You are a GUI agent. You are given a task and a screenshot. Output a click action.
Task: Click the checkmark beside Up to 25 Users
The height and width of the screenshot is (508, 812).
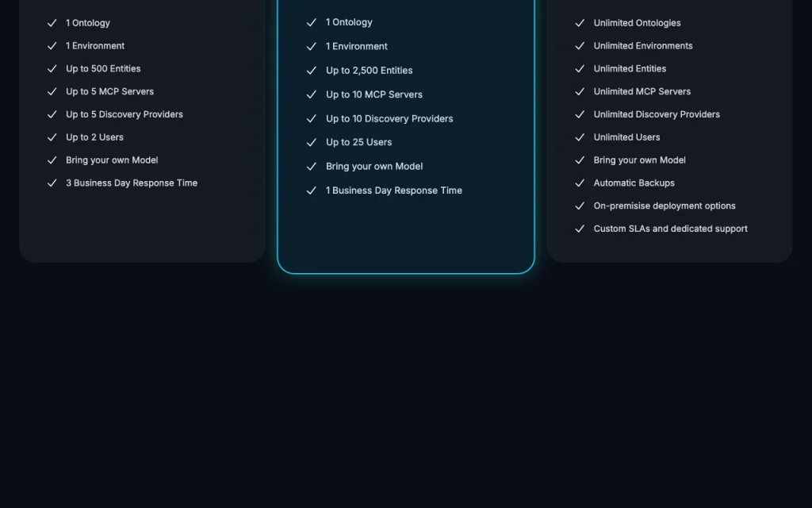(x=311, y=143)
